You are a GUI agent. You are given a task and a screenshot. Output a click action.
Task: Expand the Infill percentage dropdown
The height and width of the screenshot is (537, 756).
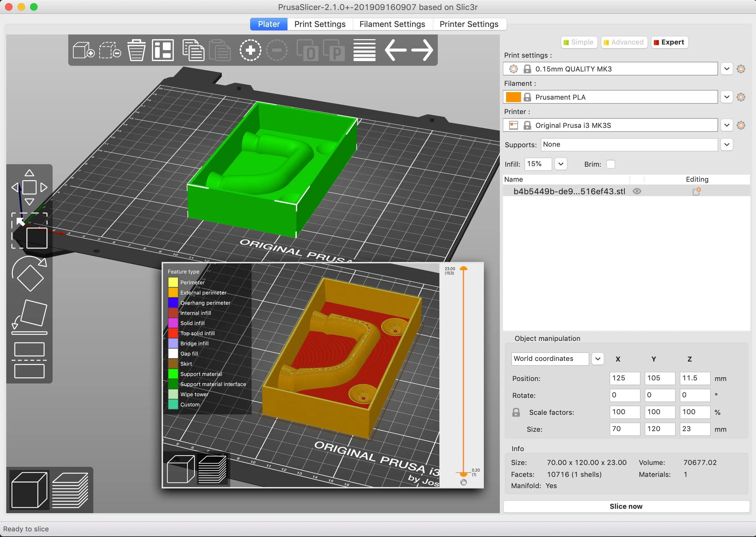(561, 164)
